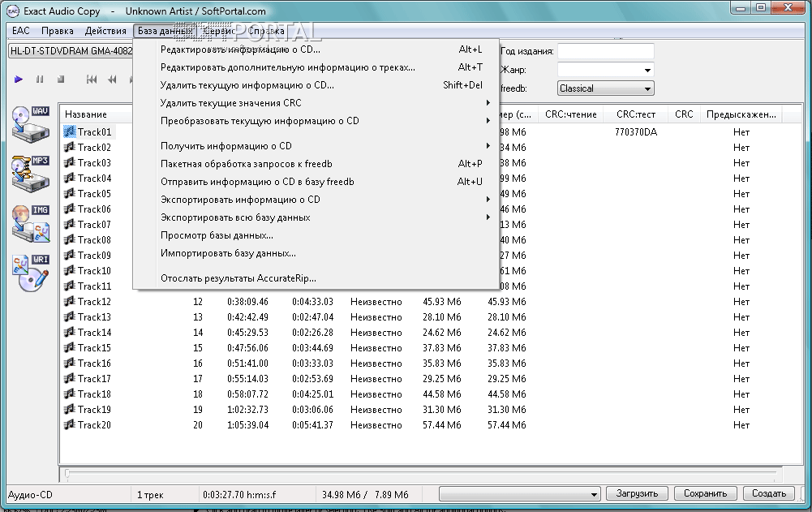Expand Экспортировать информацию о CD submenu

click(x=316, y=200)
